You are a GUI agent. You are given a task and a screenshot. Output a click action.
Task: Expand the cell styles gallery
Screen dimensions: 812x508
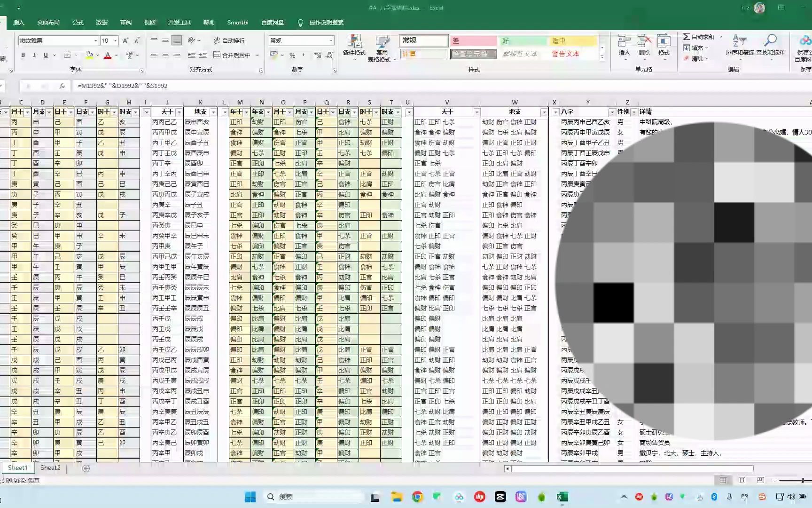(602, 57)
